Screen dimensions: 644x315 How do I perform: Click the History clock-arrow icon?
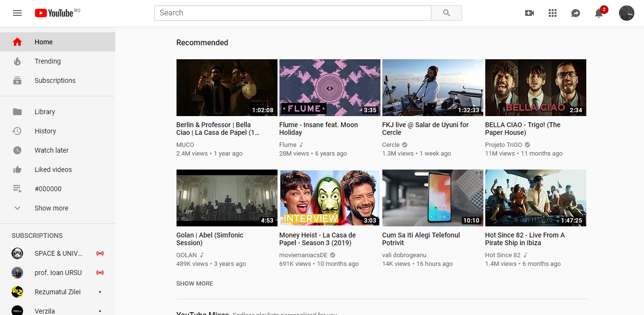tap(17, 131)
